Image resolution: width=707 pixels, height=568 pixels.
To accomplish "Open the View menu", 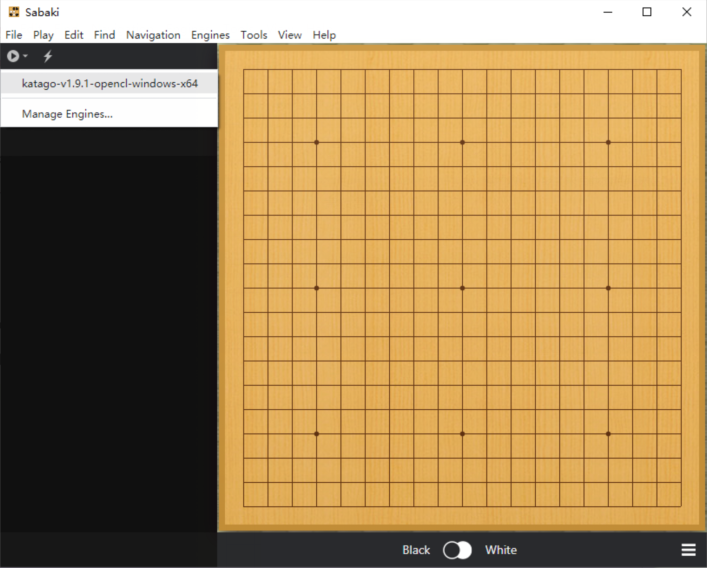I will [x=290, y=35].
